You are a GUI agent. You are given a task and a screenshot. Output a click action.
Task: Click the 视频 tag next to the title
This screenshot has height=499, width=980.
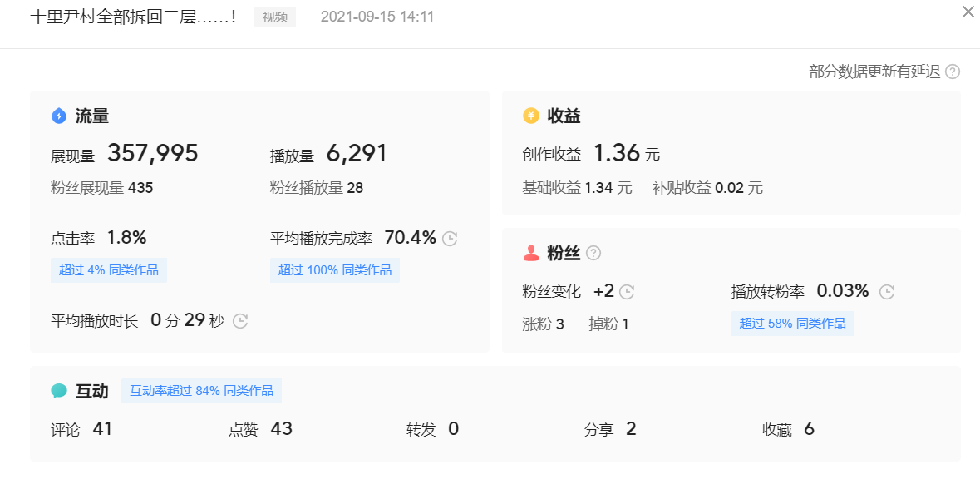274,17
